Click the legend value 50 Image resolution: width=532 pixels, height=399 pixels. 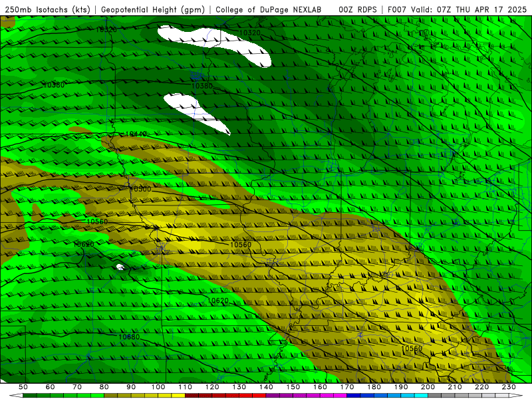click(23, 387)
